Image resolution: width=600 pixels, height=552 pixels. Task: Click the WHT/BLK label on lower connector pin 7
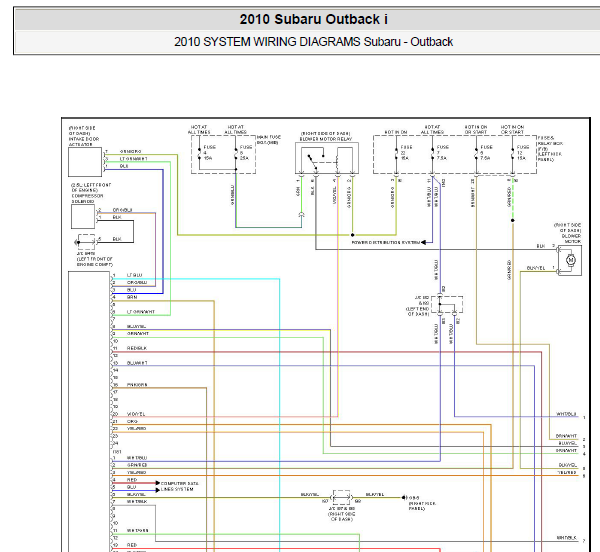[137, 501]
